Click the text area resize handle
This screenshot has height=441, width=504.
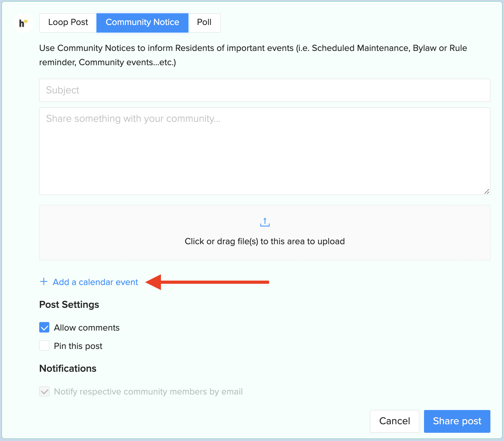click(x=487, y=192)
